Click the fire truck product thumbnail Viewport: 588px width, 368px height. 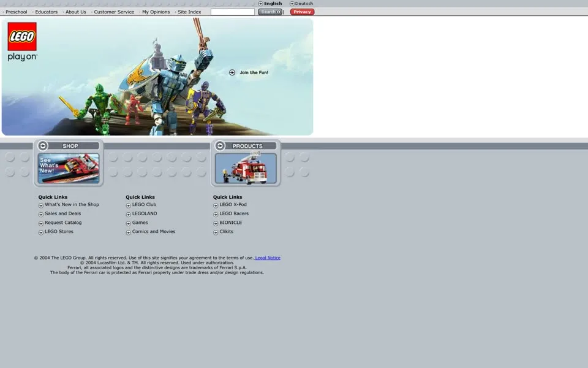coord(246,168)
